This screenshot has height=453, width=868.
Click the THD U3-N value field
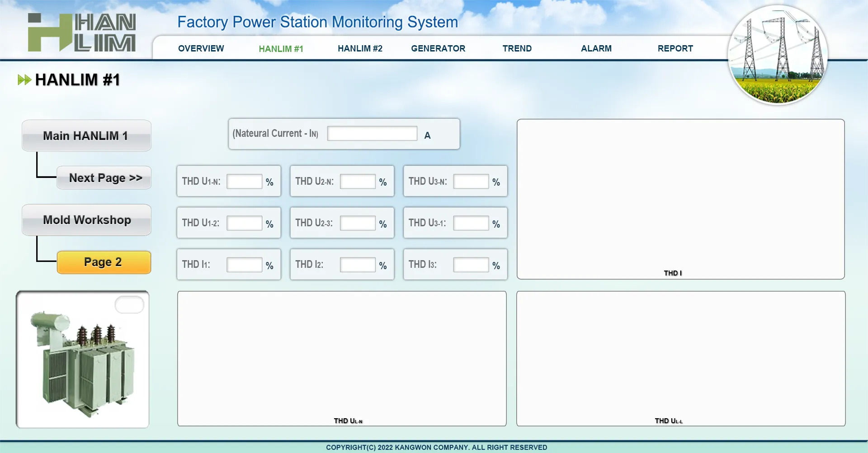click(471, 182)
